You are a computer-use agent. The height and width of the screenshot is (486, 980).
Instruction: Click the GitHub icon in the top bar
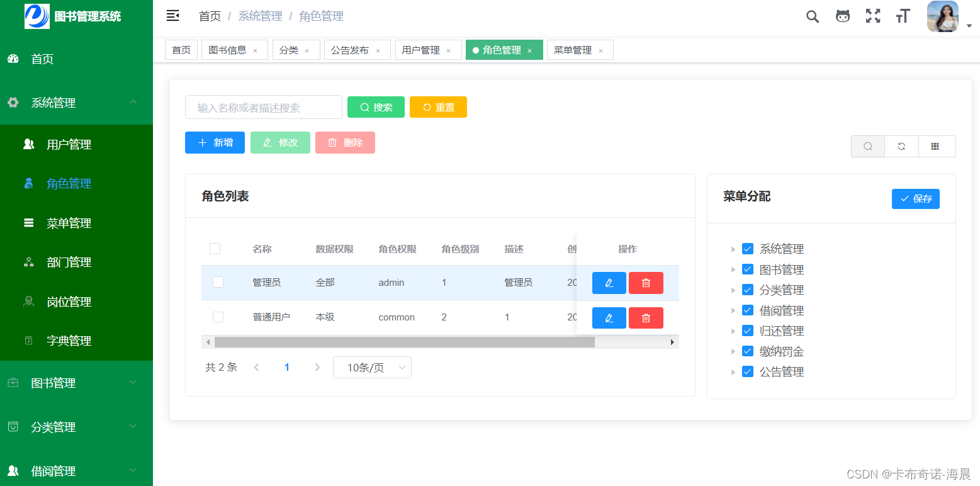click(x=842, y=16)
